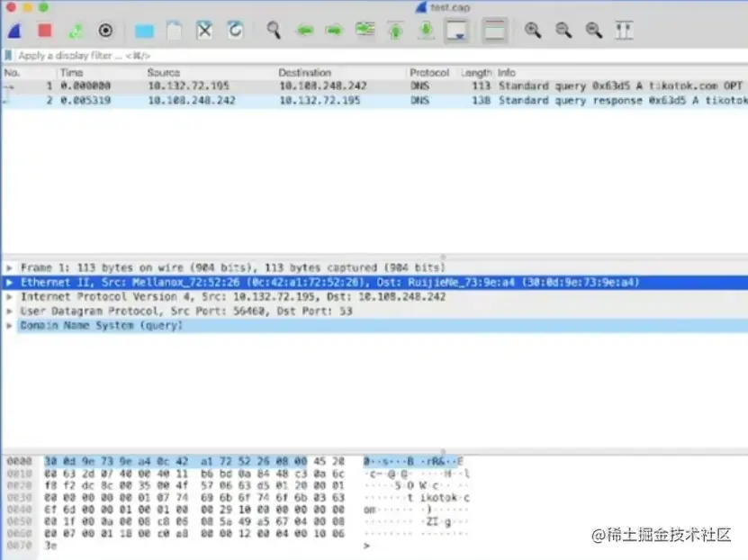Click source IP 10.132.72.195 in packet 1

point(188,86)
